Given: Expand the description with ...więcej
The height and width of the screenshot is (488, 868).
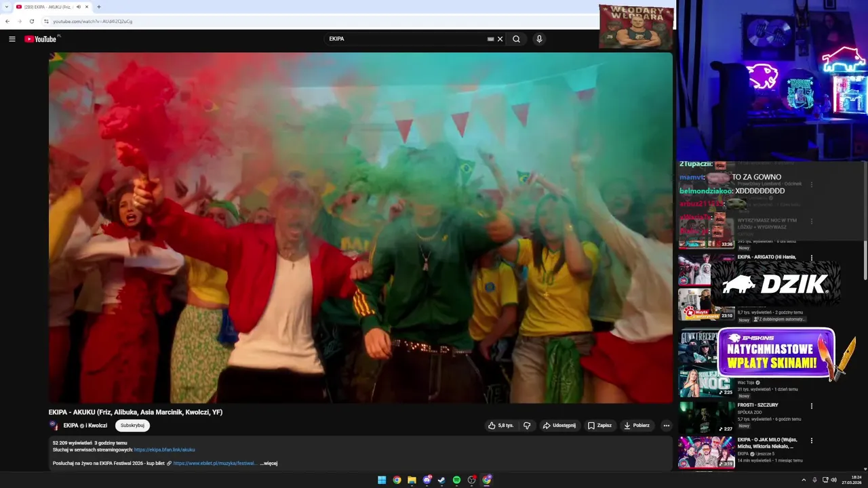Looking at the screenshot, I should click(269, 464).
